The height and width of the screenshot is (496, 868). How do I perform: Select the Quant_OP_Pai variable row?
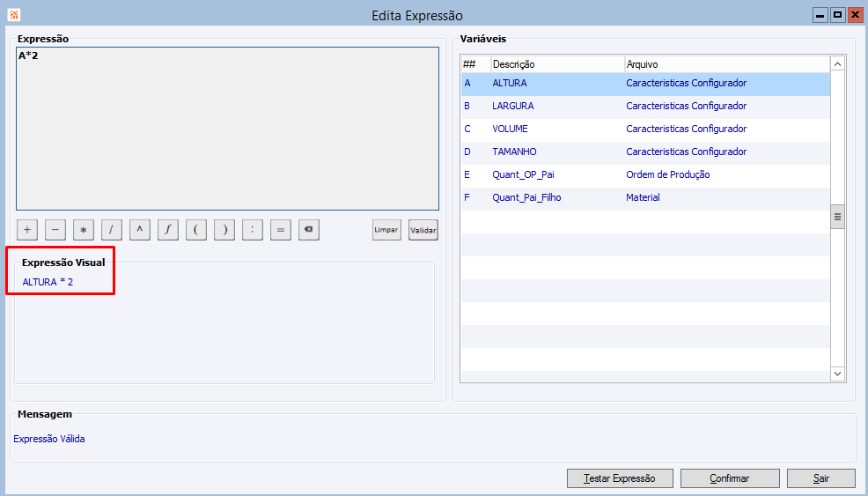tap(645, 174)
